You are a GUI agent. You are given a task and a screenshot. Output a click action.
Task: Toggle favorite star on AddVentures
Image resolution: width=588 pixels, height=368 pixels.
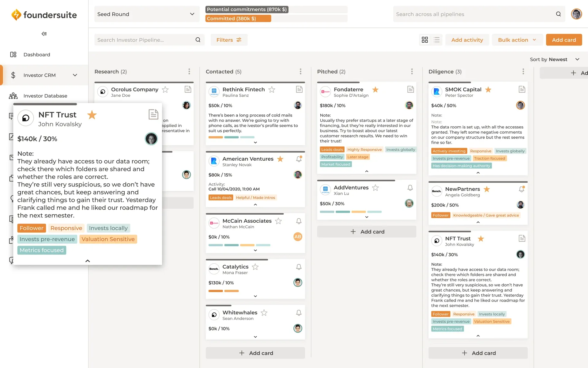(375, 188)
